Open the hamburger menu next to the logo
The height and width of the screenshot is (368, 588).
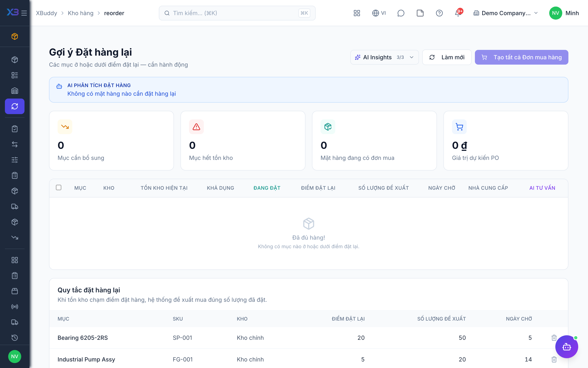tap(24, 13)
